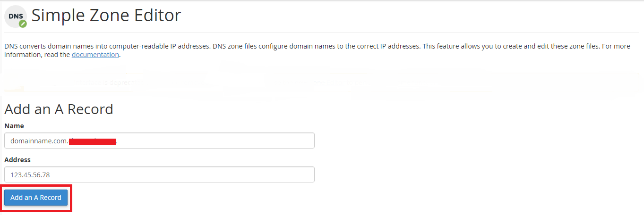Click the bold Name field label

pos(14,126)
